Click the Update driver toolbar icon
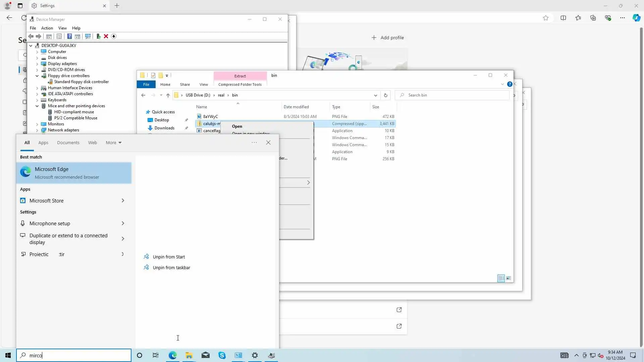 tap(98, 36)
